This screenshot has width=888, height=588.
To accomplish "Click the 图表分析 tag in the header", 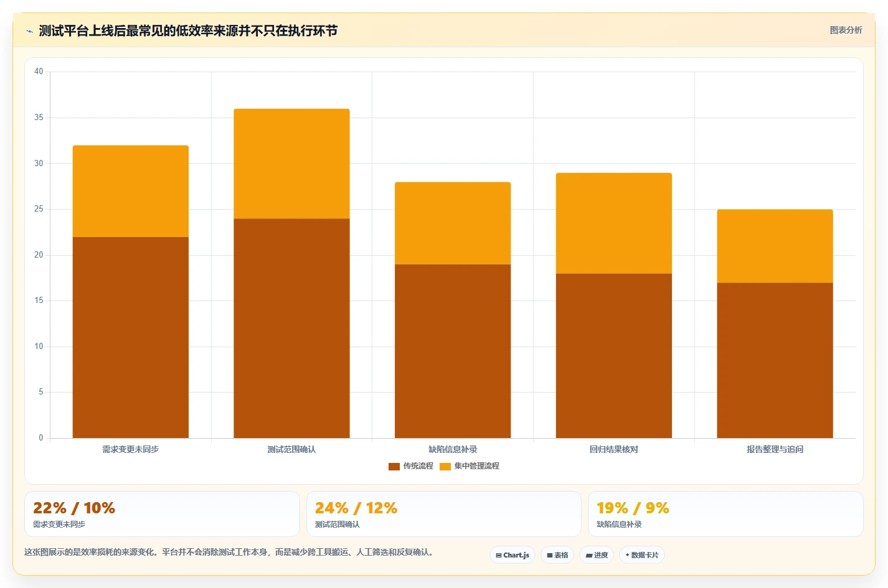I will [846, 30].
